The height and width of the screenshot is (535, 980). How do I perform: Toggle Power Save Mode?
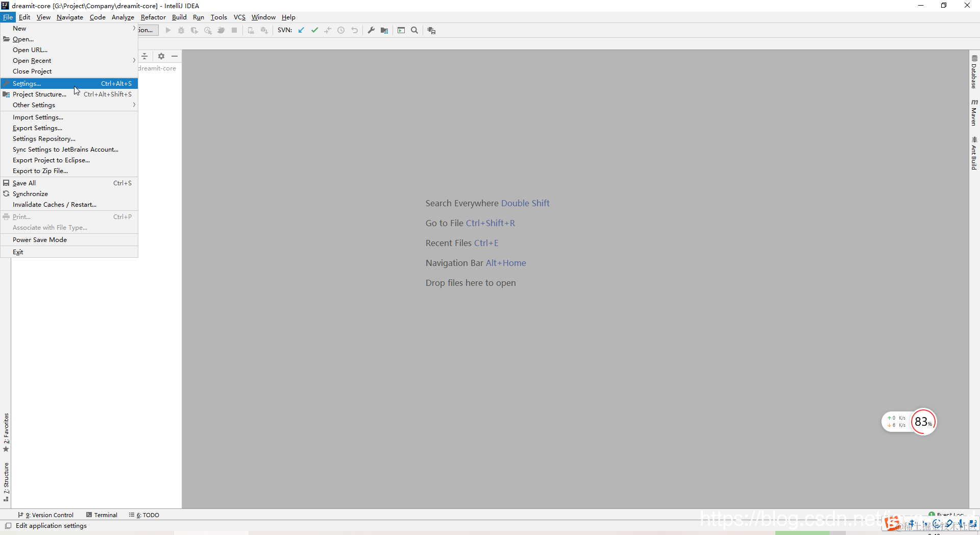[x=69, y=240]
